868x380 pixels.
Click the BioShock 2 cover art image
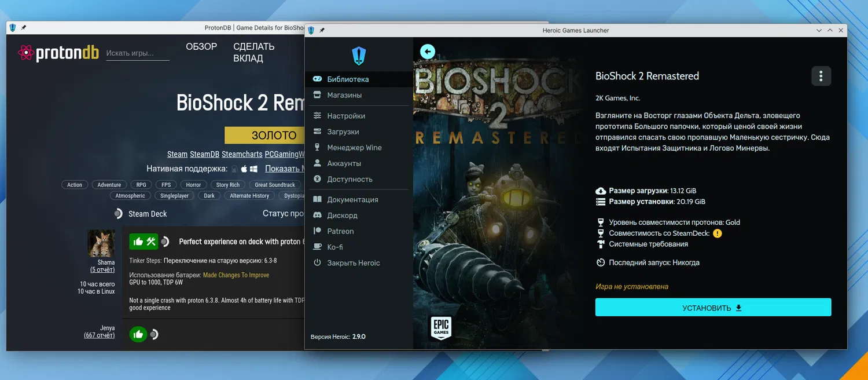click(x=498, y=194)
